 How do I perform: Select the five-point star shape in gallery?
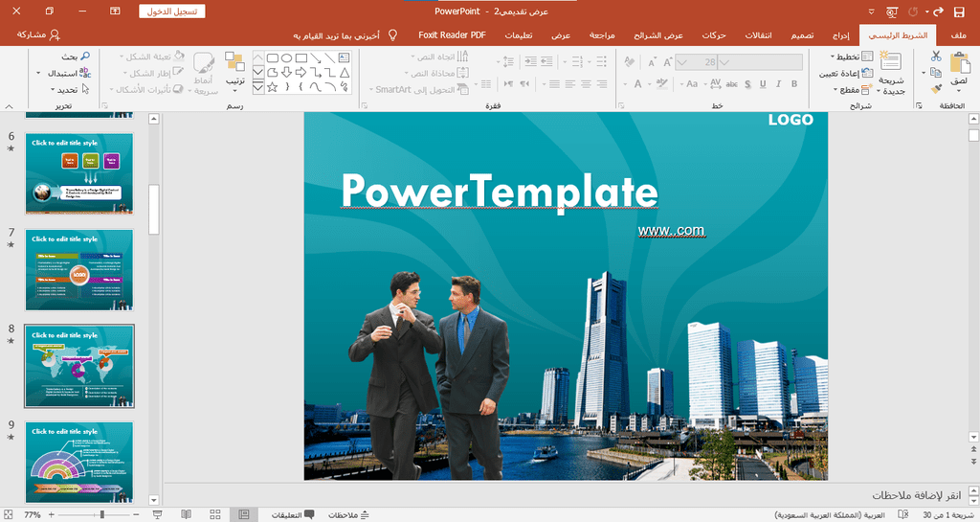(x=273, y=87)
